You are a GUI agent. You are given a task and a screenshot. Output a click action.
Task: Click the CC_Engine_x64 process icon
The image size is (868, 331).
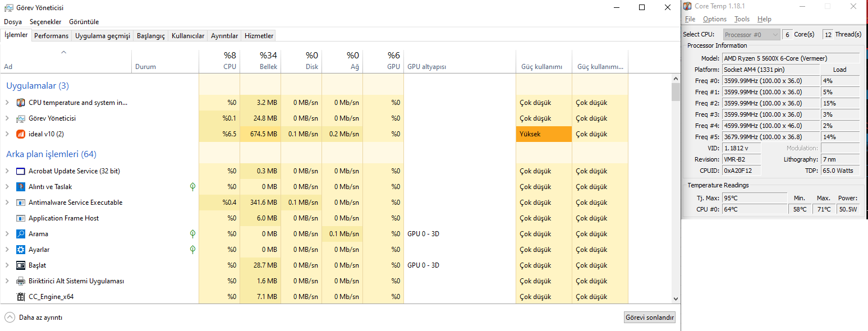[21, 297]
